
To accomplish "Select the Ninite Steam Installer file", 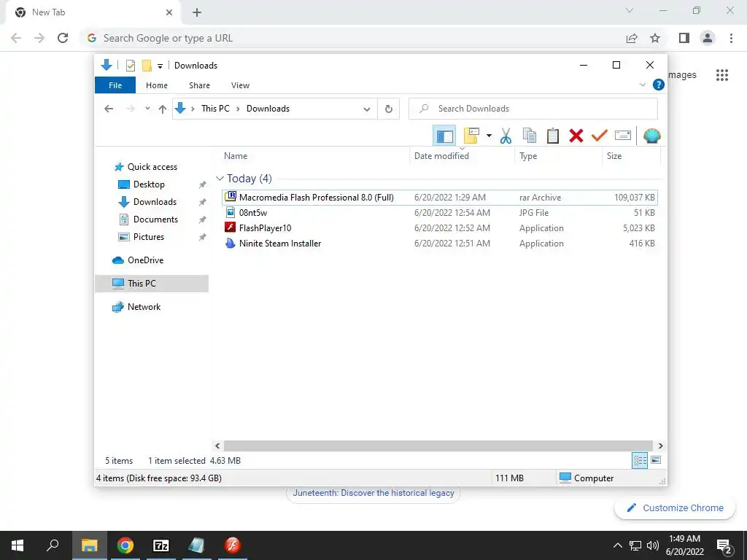I will (440, 244).
